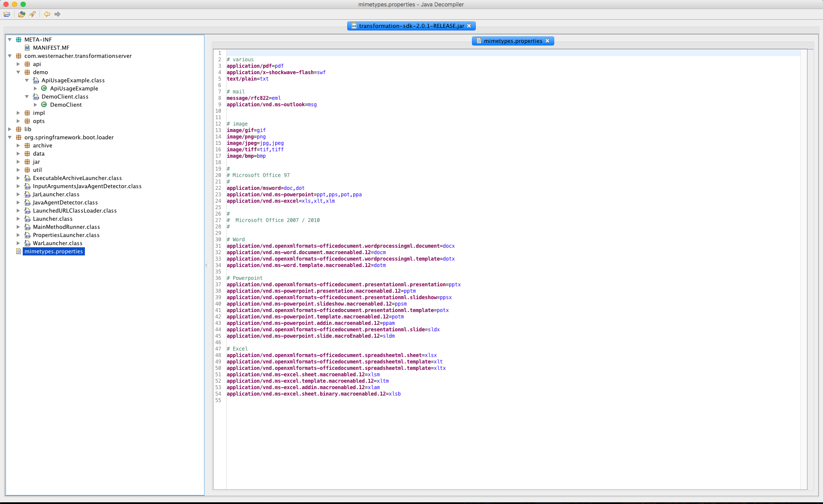823x504 pixels.
Task: Click the Open Type toolbar icon
Action: pyautogui.click(x=21, y=14)
